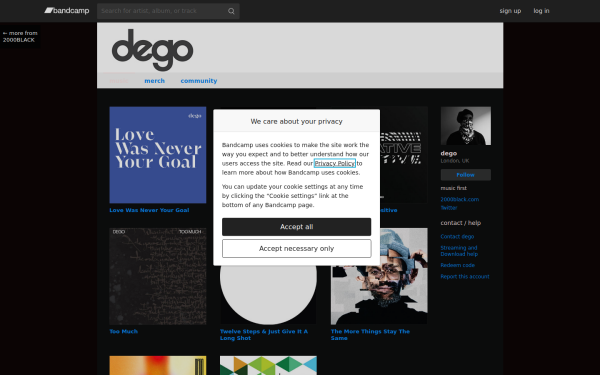Open the 2000black.com link
The height and width of the screenshot is (375, 600).
[x=460, y=199]
